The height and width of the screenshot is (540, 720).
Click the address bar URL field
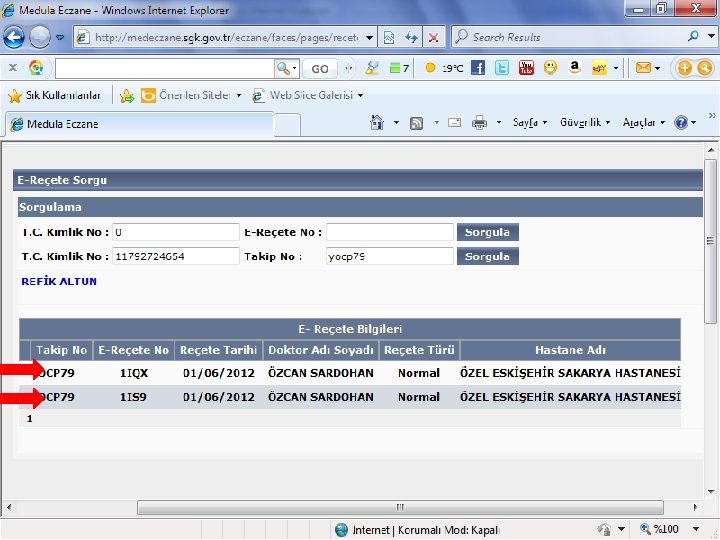tap(219, 37)
